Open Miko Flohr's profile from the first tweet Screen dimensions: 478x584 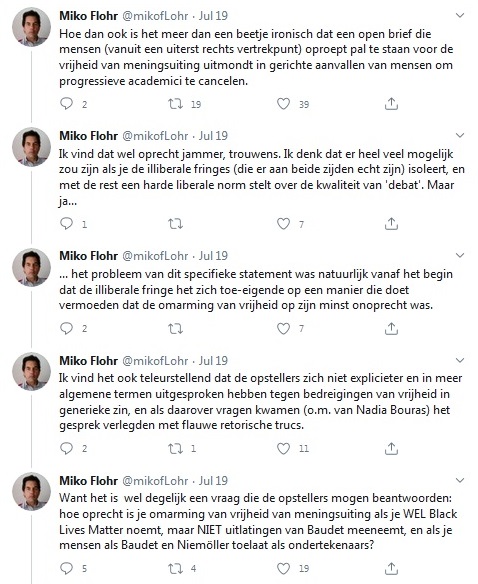point(89,16)
